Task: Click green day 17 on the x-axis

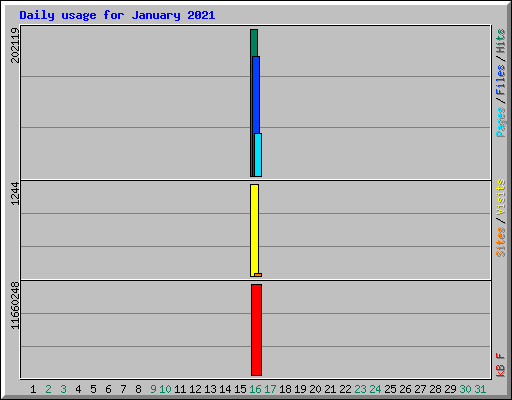Action: coord(270,389)
